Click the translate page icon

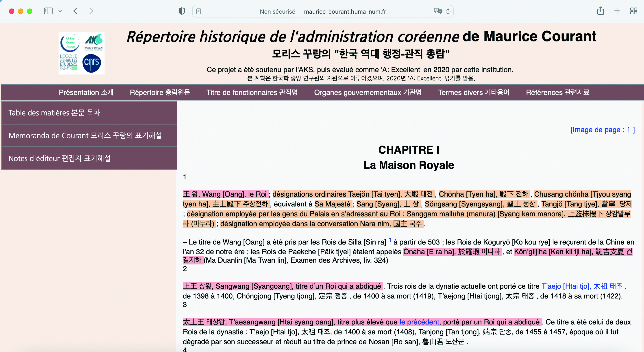[x=438, y=11]
